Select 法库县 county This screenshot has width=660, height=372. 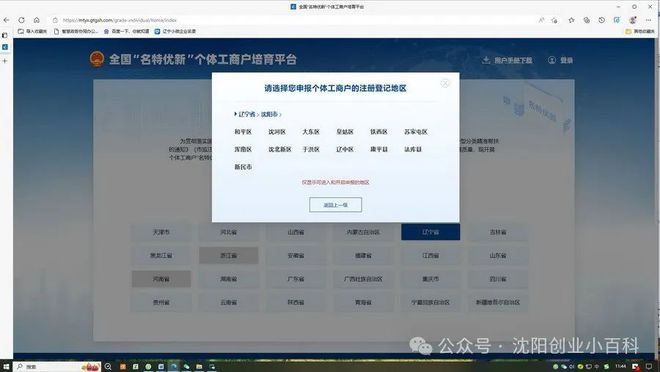coord(413,149)
